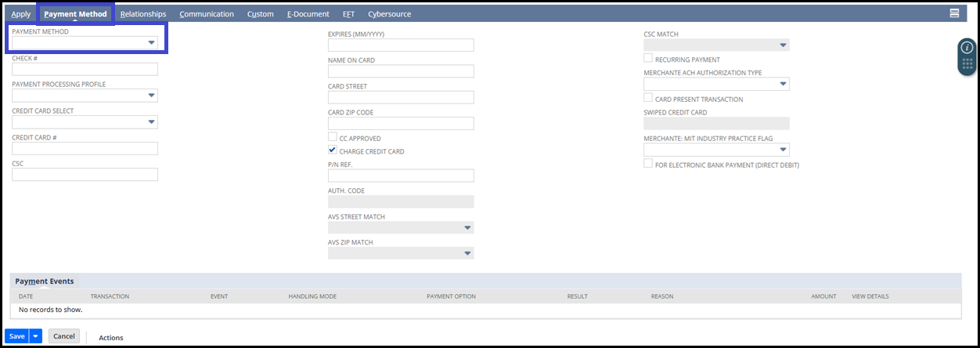Switch to the Relationships tab
Screen dimensions: 980x348
(143, 14)
